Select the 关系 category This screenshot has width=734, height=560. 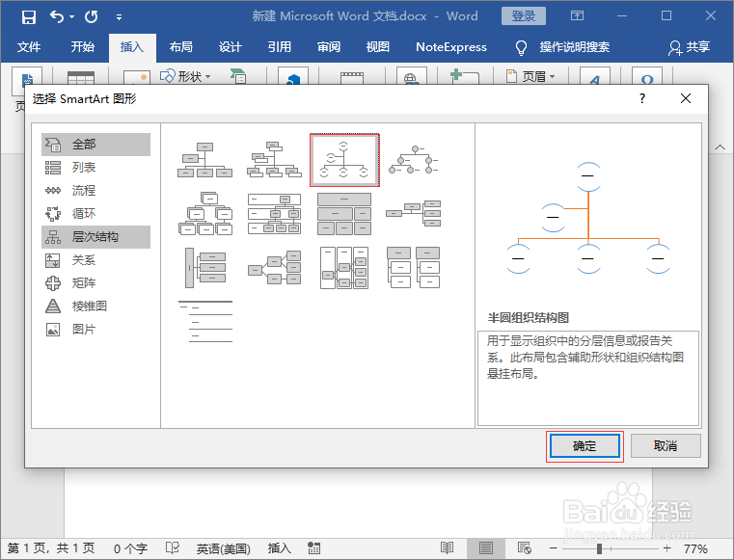[x=95, y=260]
